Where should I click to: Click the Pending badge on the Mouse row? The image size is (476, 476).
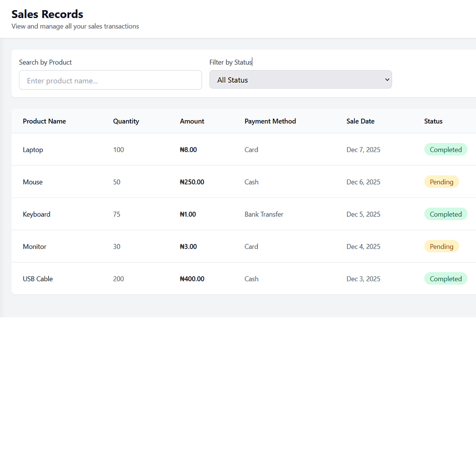[x=442, y=182]
